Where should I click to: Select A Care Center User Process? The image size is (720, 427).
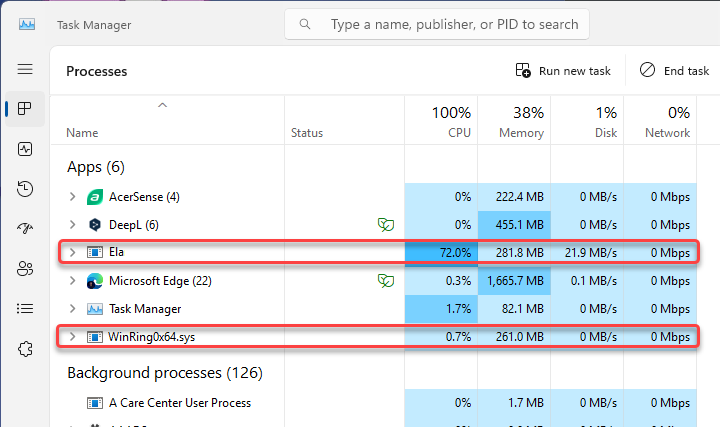point(180,403)
